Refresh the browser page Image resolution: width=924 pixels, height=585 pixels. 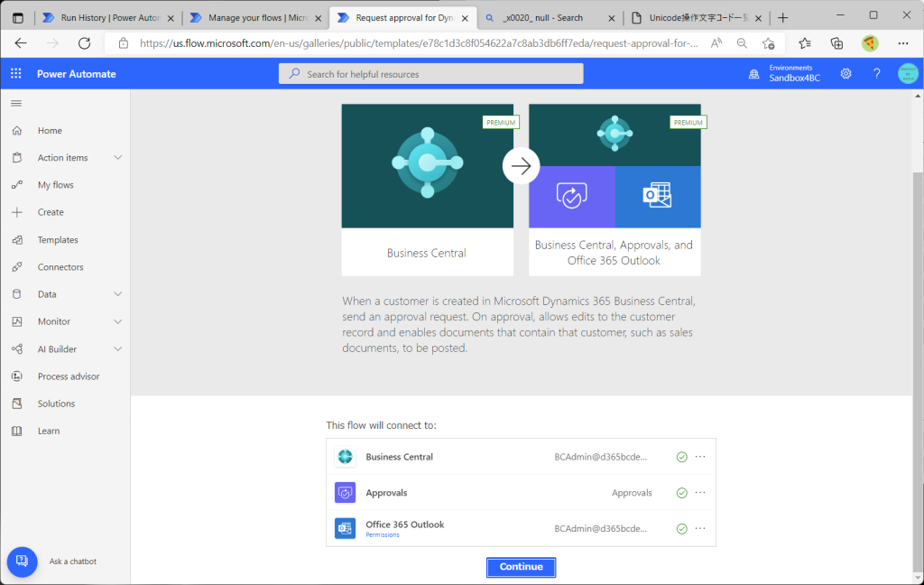click(x=84, y=43)
